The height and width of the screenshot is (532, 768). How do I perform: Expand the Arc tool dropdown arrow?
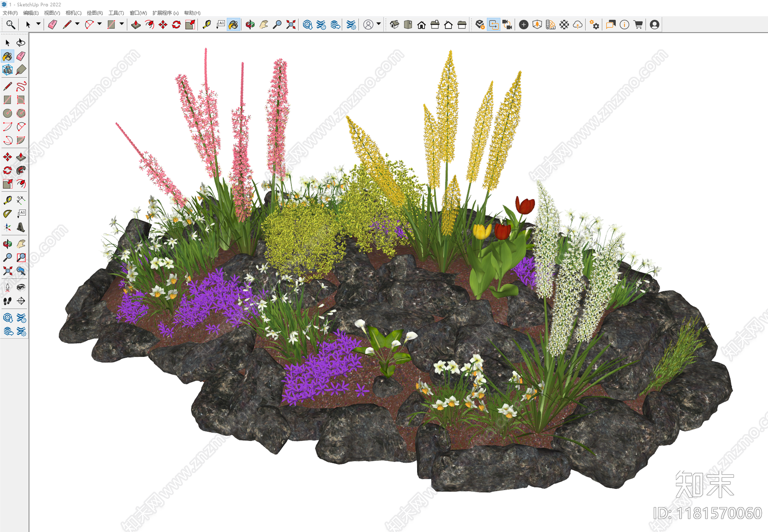click(99, 24)
